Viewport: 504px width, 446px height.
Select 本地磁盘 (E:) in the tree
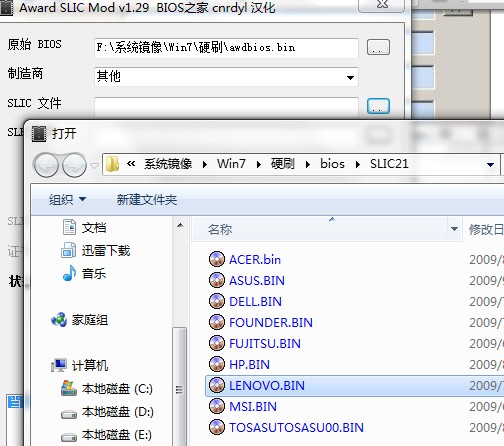tap(117, 435)
